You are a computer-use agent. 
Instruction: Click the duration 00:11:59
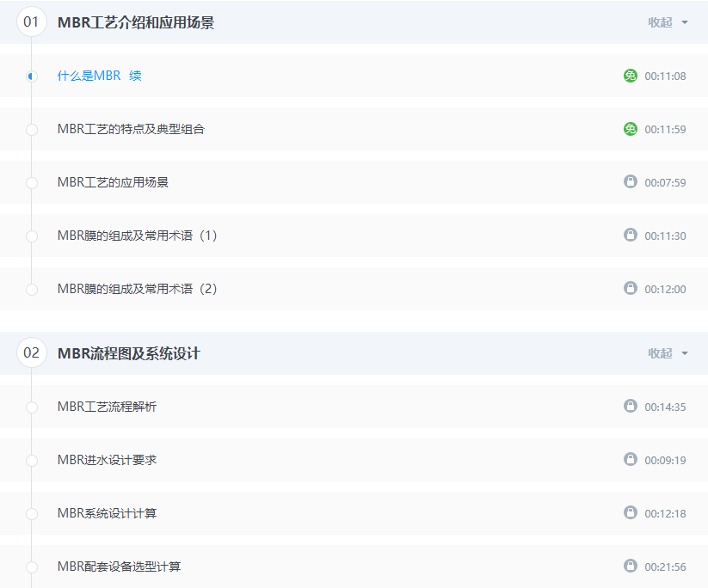tap(665, 130)
